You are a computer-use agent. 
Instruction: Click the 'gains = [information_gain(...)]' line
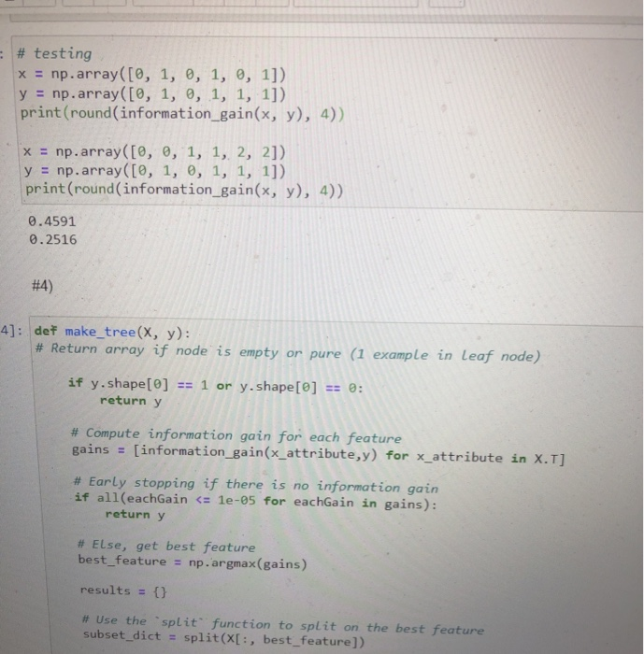tap(319, 455)
